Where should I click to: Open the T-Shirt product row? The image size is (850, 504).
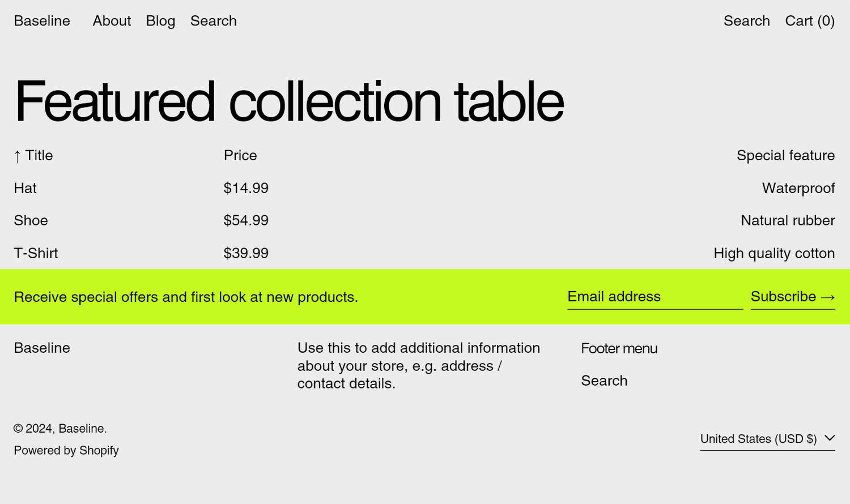tap(36, 253)
